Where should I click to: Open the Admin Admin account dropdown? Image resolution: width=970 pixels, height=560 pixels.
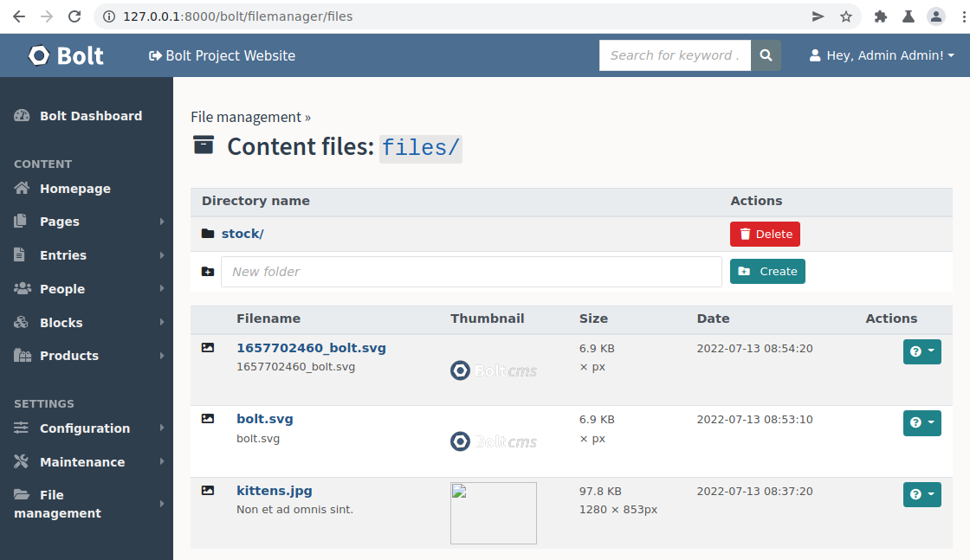click(880, 55)
